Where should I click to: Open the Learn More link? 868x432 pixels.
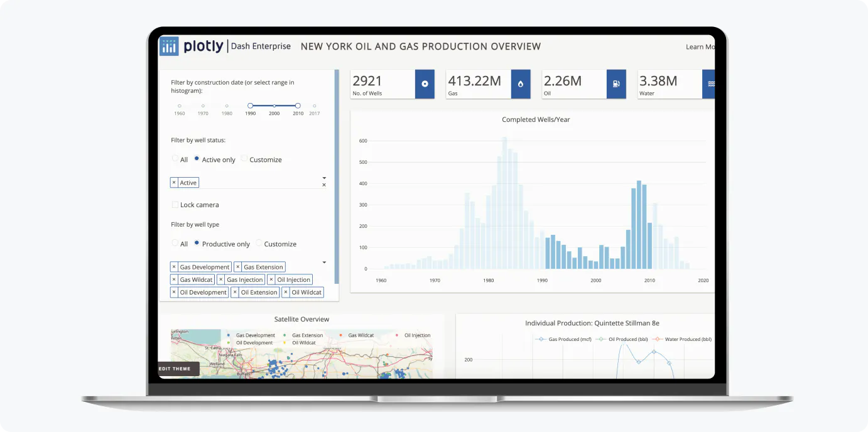(x=700, y=47)
